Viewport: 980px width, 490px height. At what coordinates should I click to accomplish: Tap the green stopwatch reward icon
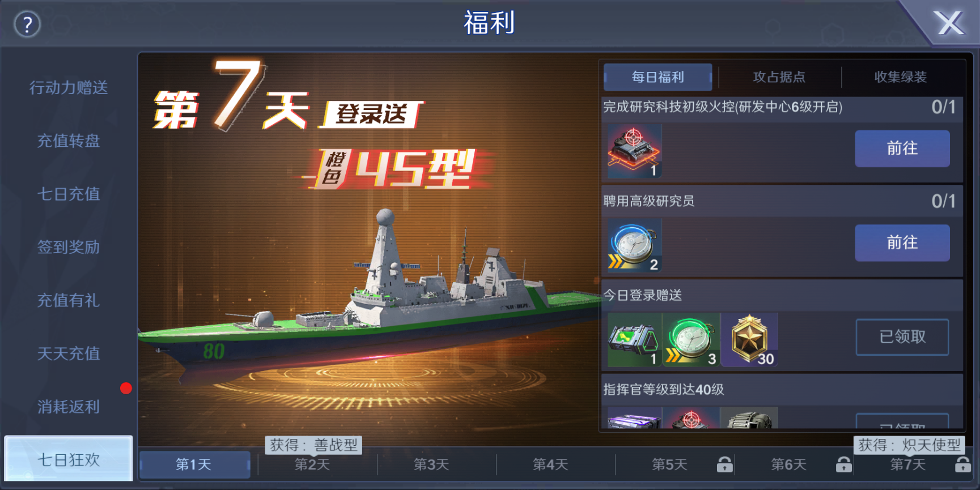(x=691, y=340)
